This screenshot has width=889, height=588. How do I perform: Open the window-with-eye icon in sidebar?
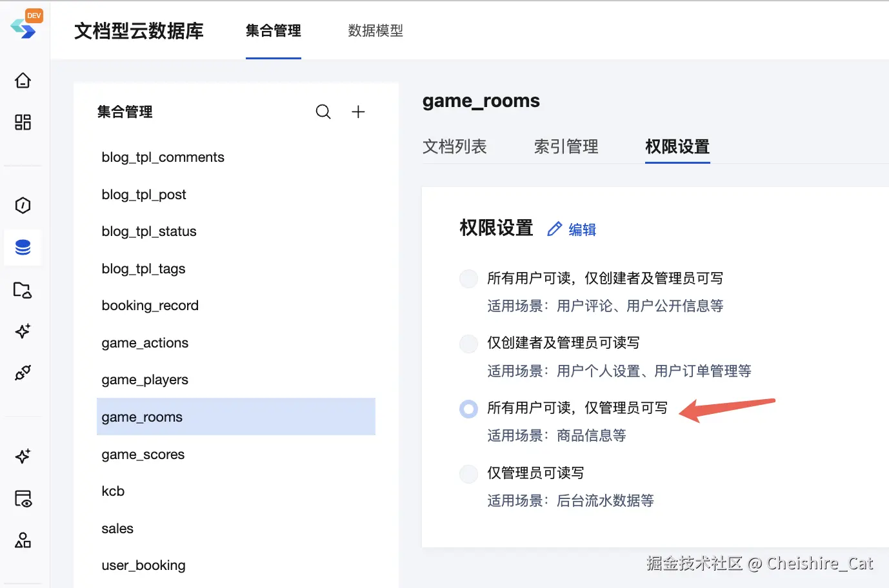23,498
